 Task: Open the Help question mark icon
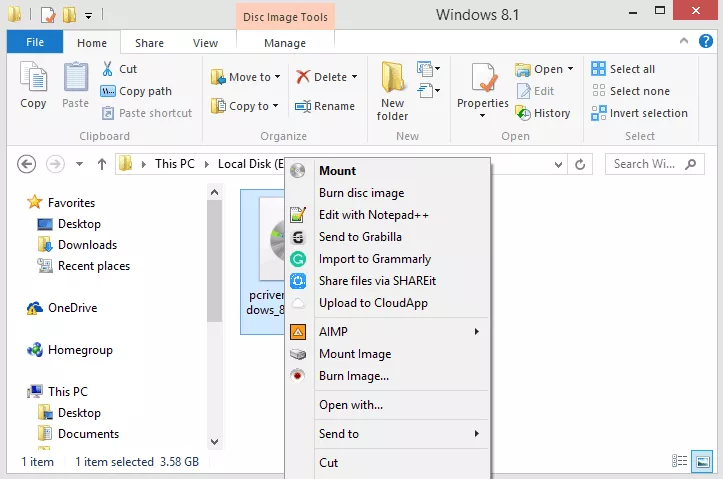(705, 41)
